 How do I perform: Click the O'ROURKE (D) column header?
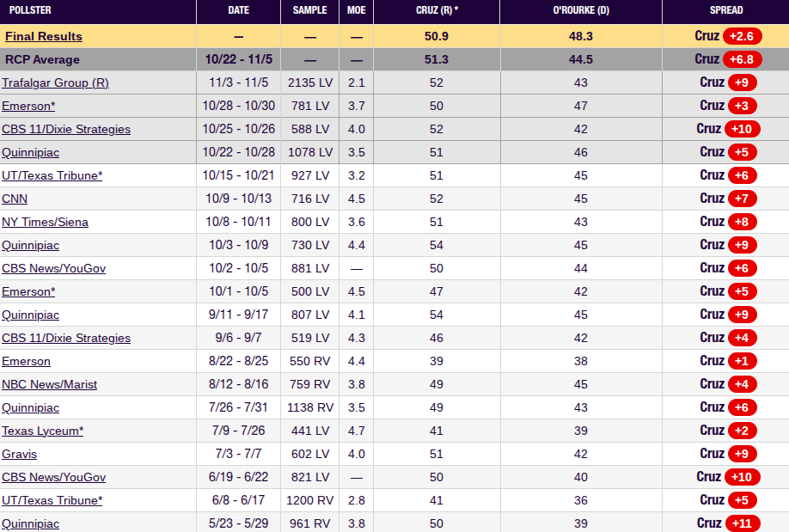point(581,10)
